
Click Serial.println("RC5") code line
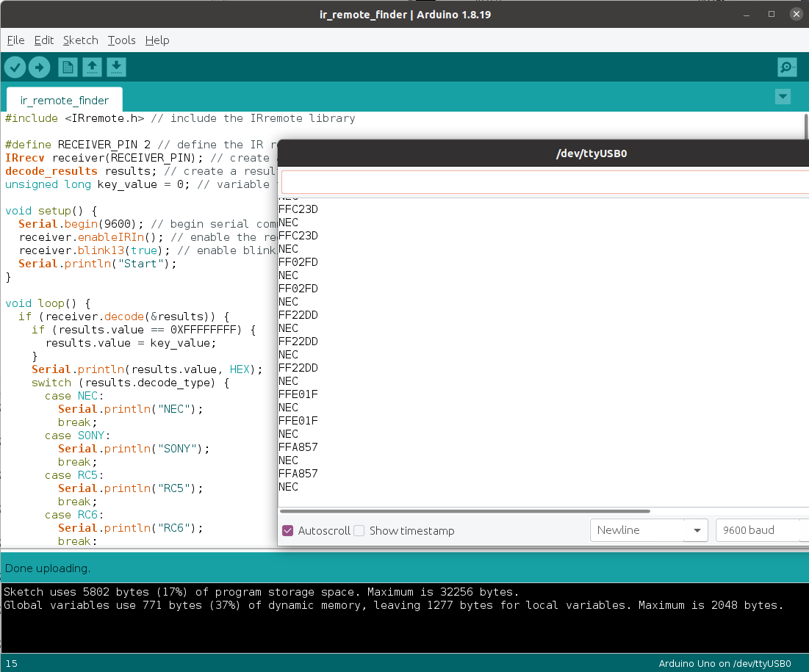tap(131, 488)
